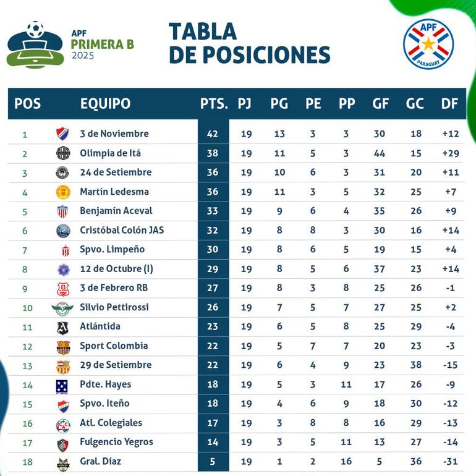Click the Fulgencio Yegros team name
476x476 pixels.
(x=116, y=441)
